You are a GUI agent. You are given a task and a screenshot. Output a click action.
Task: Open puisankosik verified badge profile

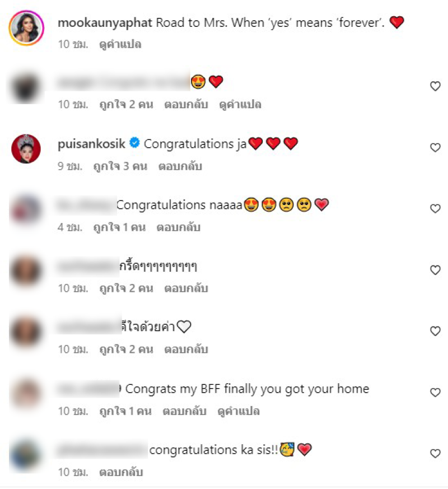134,142
